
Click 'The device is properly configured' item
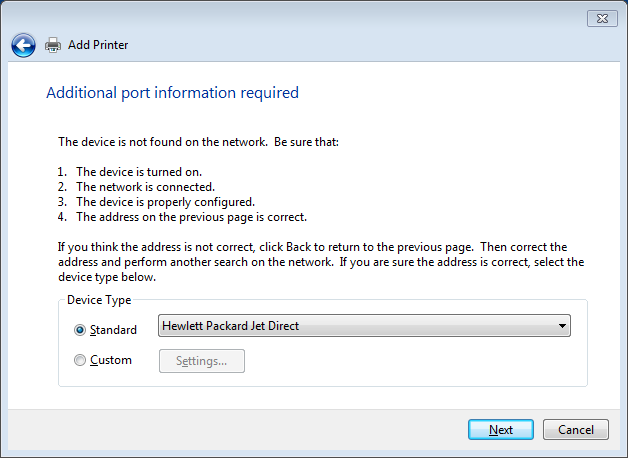coord(165,202)
